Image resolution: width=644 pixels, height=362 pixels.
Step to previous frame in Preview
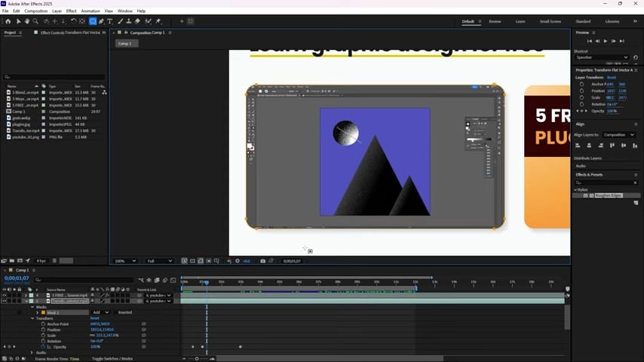coord(597,41)
